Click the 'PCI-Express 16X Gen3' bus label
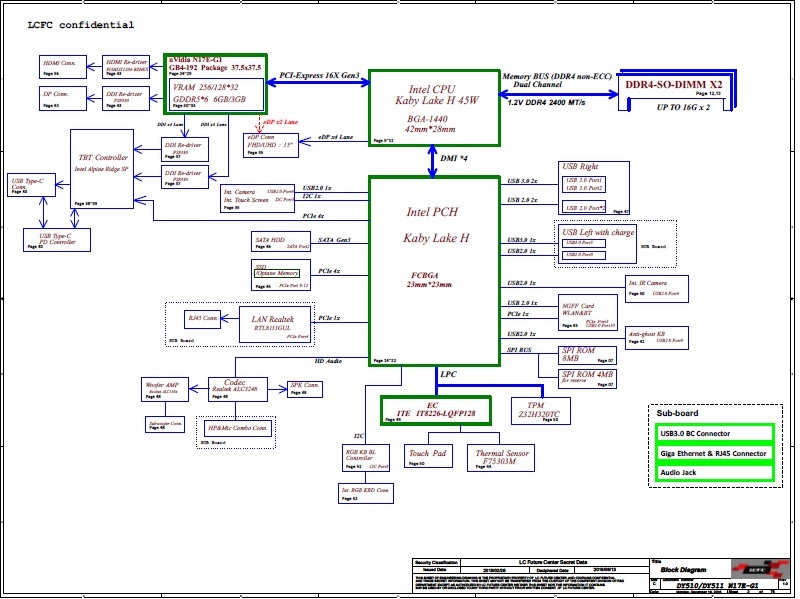 (319, 75)
